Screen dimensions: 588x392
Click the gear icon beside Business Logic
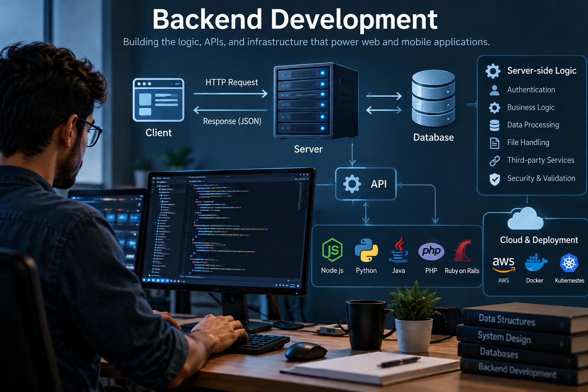click(495, 108)
